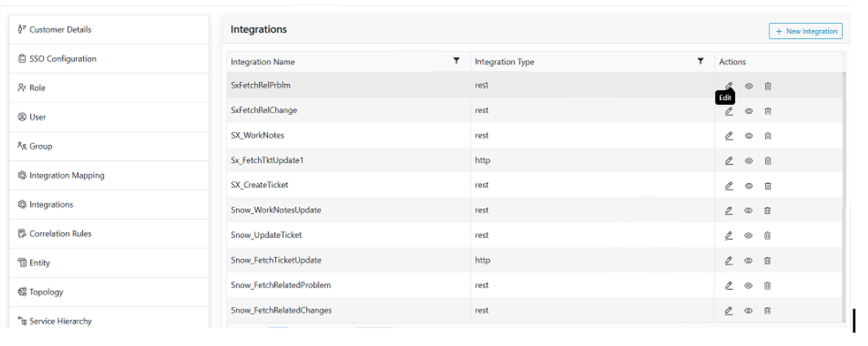Viewport: 868px width, 346px height.
Task: Delete the SxFetchRelChange integration
Action: coord(767,111)
